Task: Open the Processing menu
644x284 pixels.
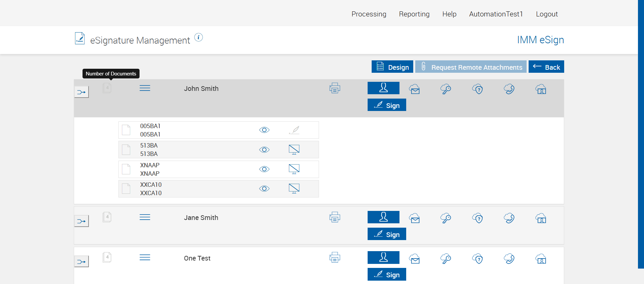Action: tap(369, 14)
